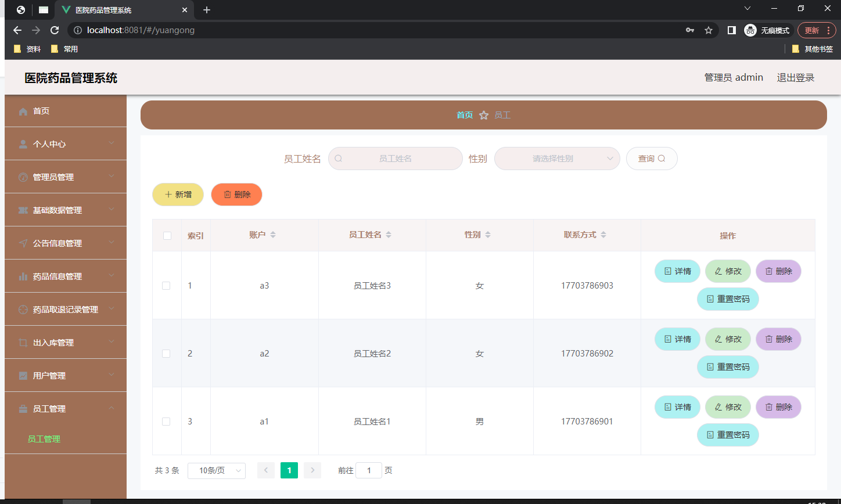Viewport: 841px width, 504px height.
Task: Click the sort arrows on the 账户 column
Action: coord(274,234)
